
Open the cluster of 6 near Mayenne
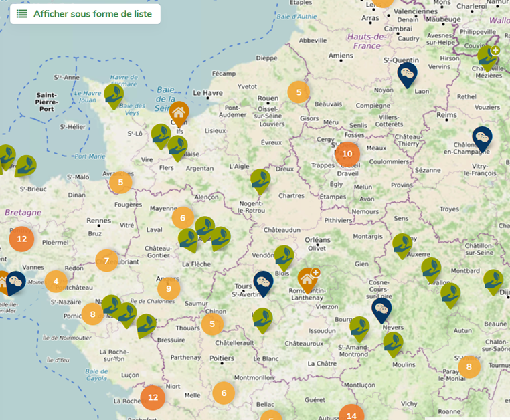pyautogui.click(x=183, y=218)
